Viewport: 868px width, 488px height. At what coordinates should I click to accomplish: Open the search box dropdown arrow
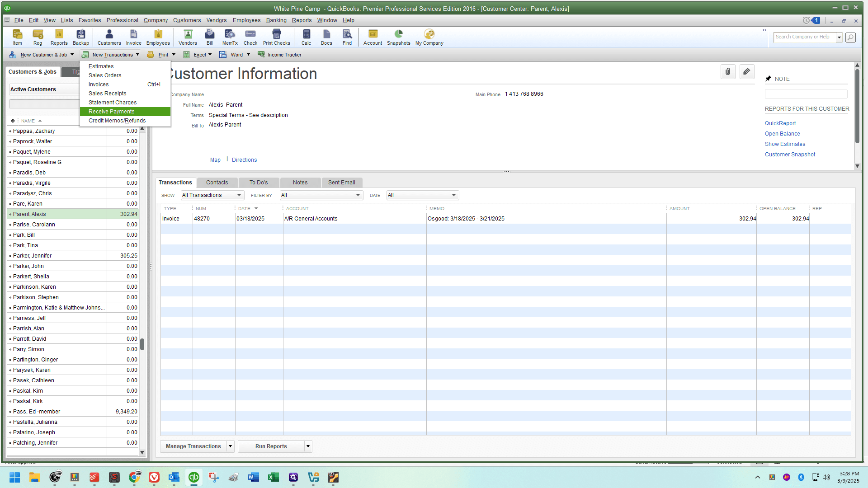click(839, 38)
